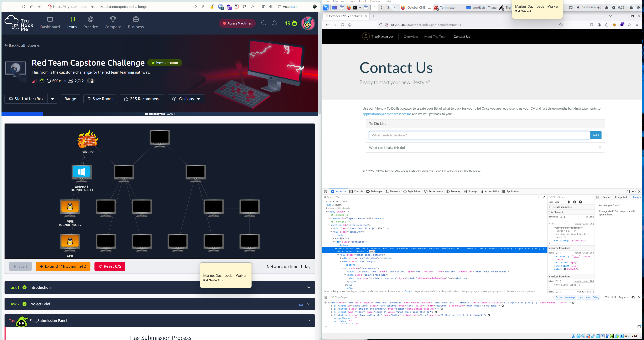Open the Options dropdown in room header

186,99
